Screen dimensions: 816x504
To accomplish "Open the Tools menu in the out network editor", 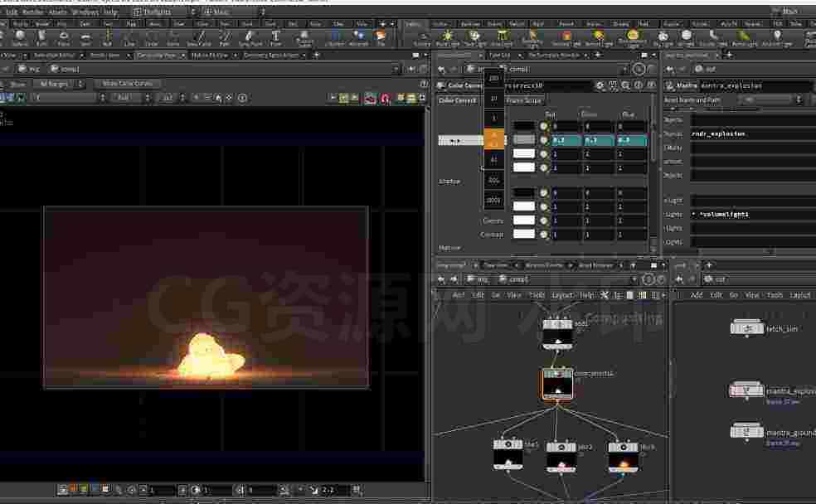I will tap(775, 295).
